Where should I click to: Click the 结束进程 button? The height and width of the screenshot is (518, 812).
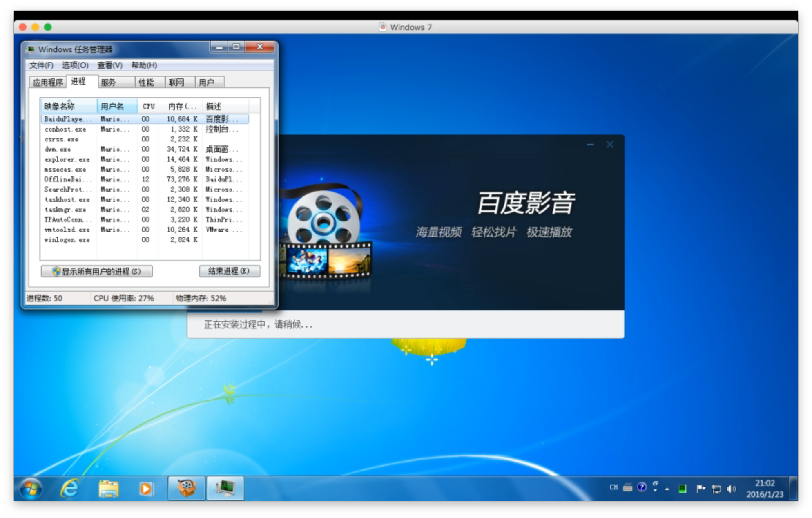pyautogui.click(x=230, y=271)
